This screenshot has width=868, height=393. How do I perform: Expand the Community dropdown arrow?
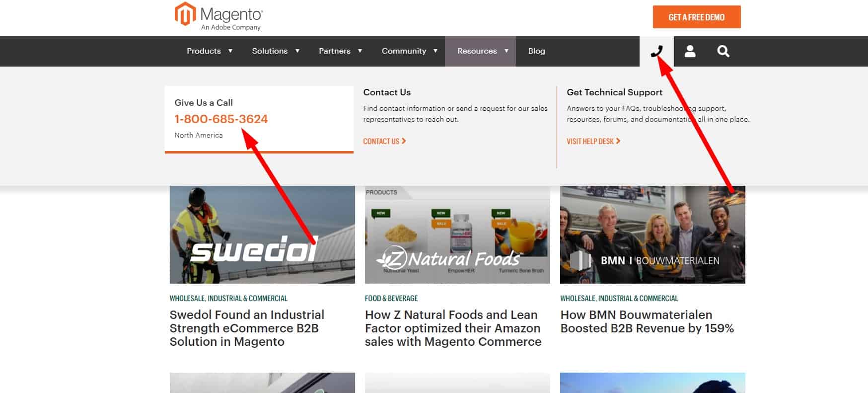(435, 51)
